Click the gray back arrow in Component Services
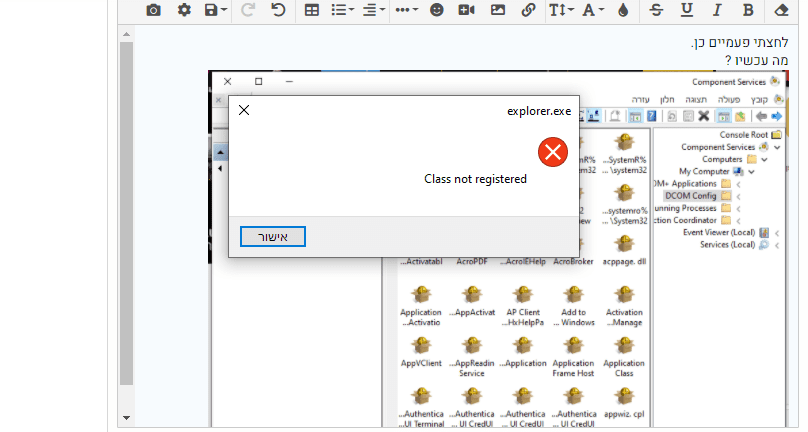This screenshot has width=808, height=432. (761, 117)
